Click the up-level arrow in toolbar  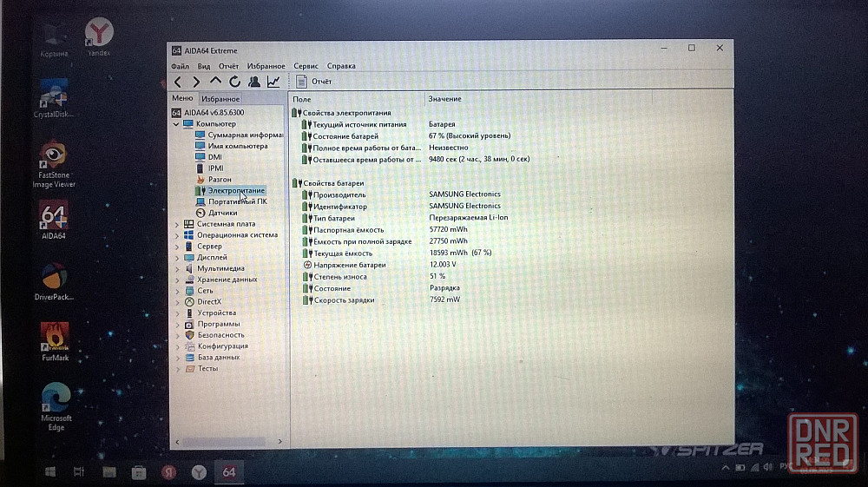(215, 82)
